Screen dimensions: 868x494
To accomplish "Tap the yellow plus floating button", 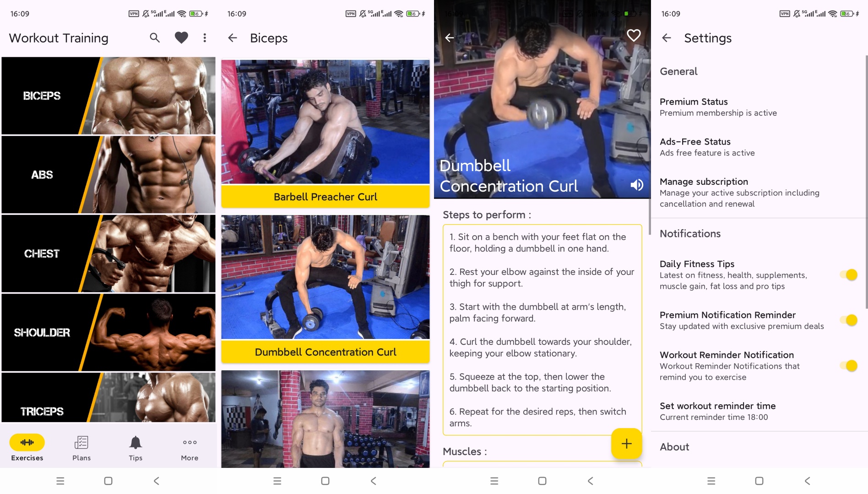I will tap(626, 443).
